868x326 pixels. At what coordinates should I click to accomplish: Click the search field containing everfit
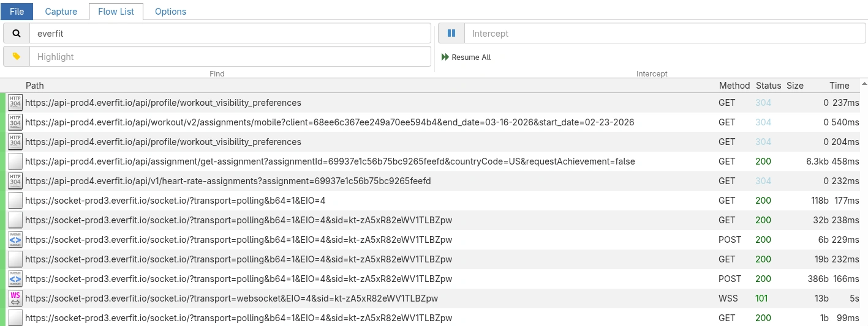(230, 34)
